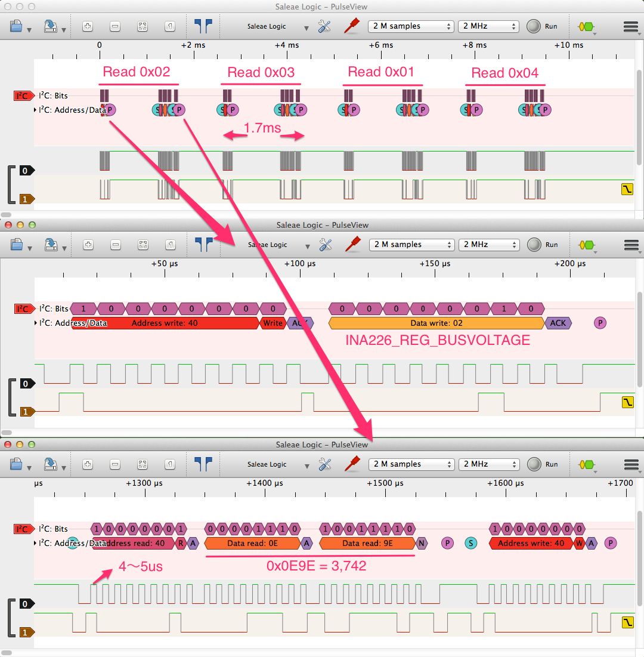Click configure device wrench icon in top window
Screen dimensions: 644x657
pos(324,26)
